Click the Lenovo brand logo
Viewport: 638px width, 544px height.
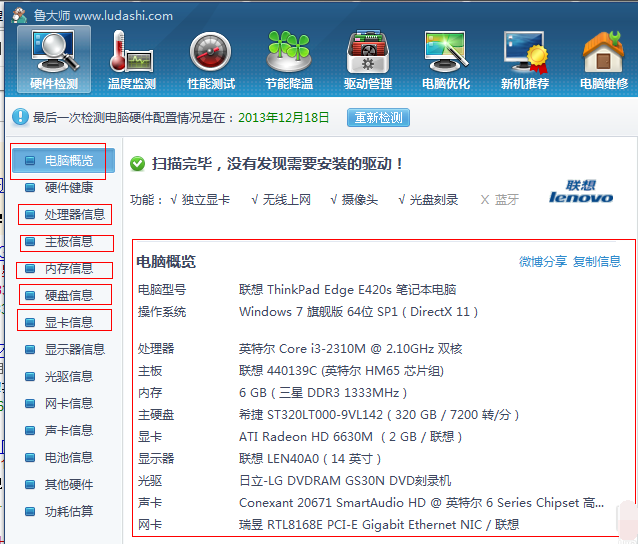coord(581,191)
